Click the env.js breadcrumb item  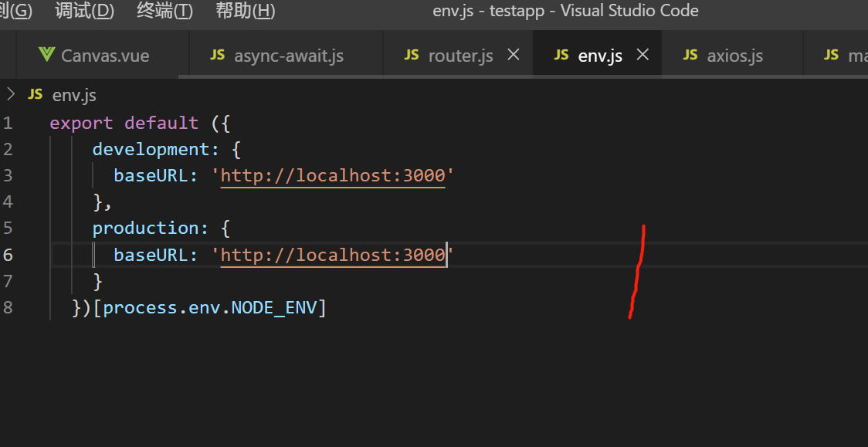74,95
